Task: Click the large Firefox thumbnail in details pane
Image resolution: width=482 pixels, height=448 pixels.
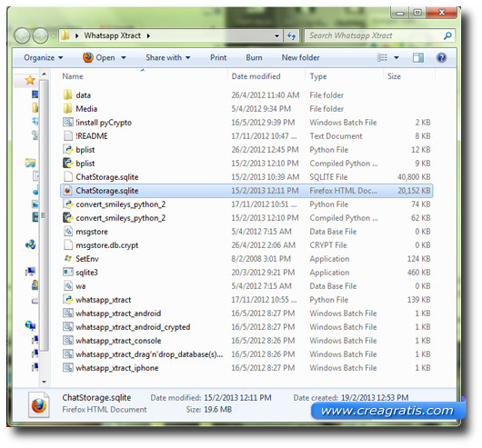Action: point(39,405)
